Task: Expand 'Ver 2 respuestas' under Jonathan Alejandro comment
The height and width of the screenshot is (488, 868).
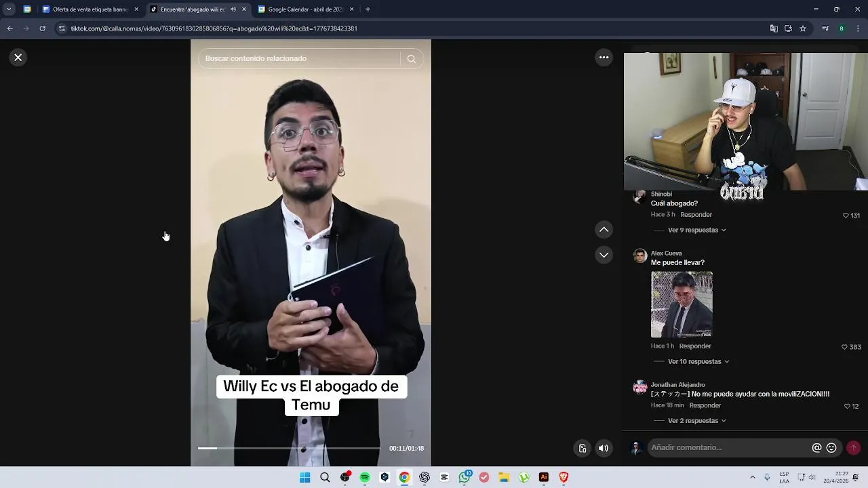Action: point(696,421)
